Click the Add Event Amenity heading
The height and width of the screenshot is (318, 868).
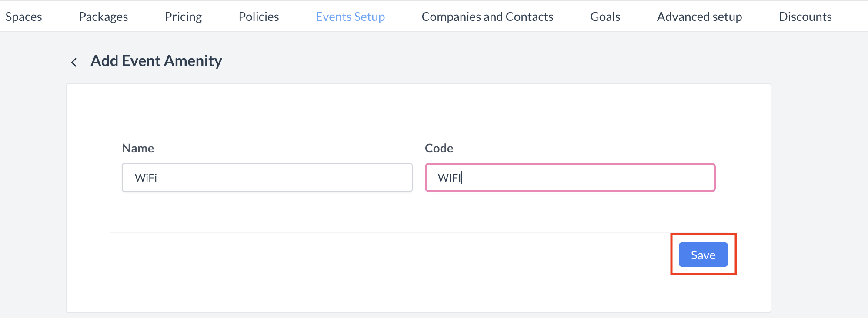point(156,61)
